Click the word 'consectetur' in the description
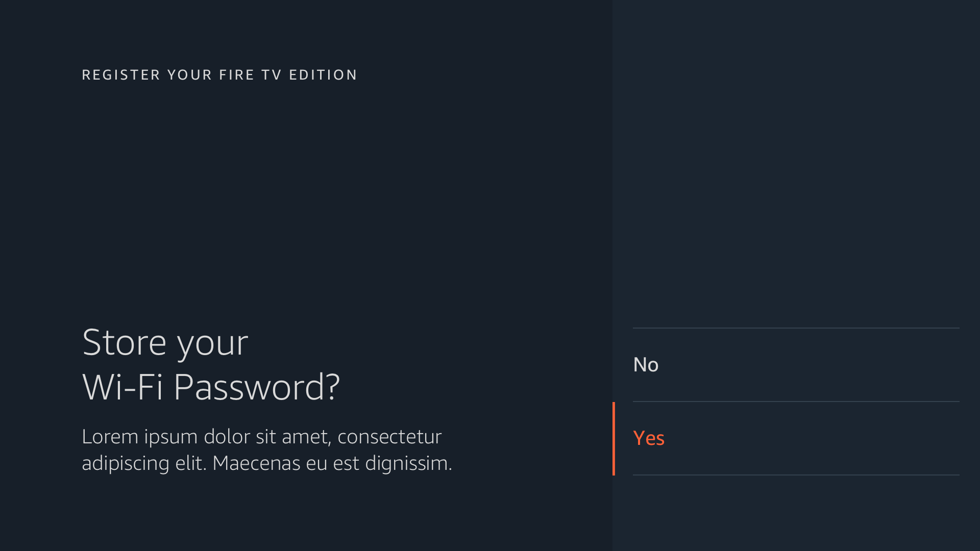Viewport: 980px width, 551px height. tap(389, 437)
